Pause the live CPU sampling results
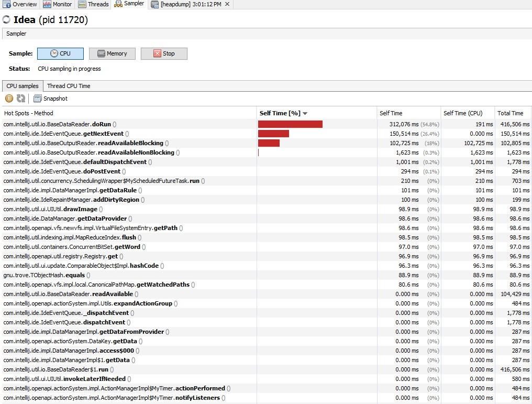 click(9, 99)
